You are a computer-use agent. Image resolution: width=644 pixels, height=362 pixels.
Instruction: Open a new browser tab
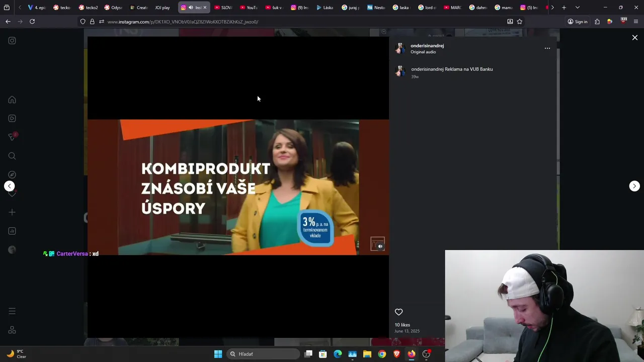click(564, 8)
